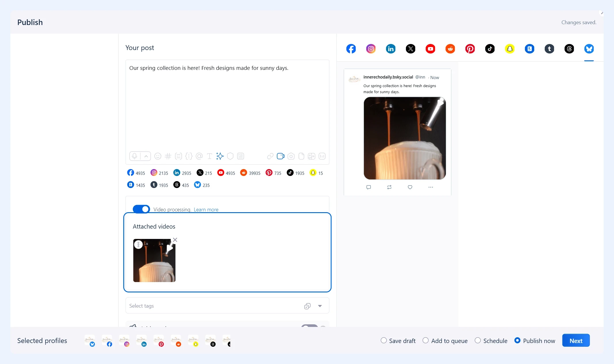Open the Select tags dropdown arrow

point(320,306)
